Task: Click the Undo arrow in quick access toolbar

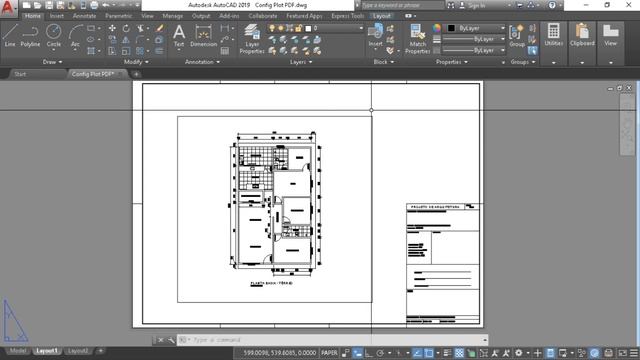Action: [106, 5]
